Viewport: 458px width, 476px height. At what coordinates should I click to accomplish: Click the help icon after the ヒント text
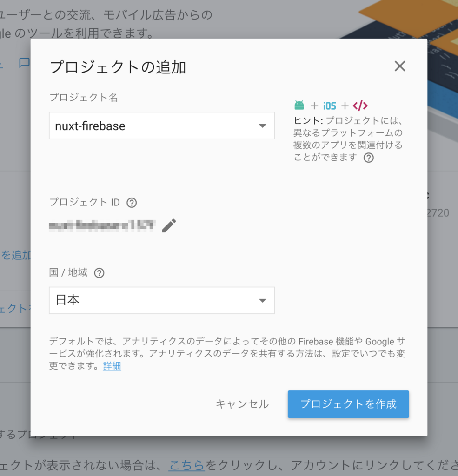[x=368, y=158]
